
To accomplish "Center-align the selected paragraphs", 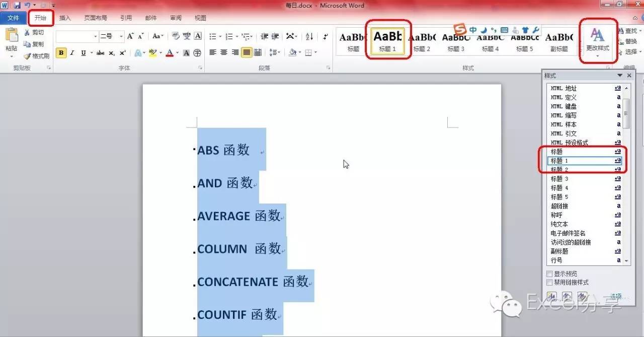I will [224, 52].
